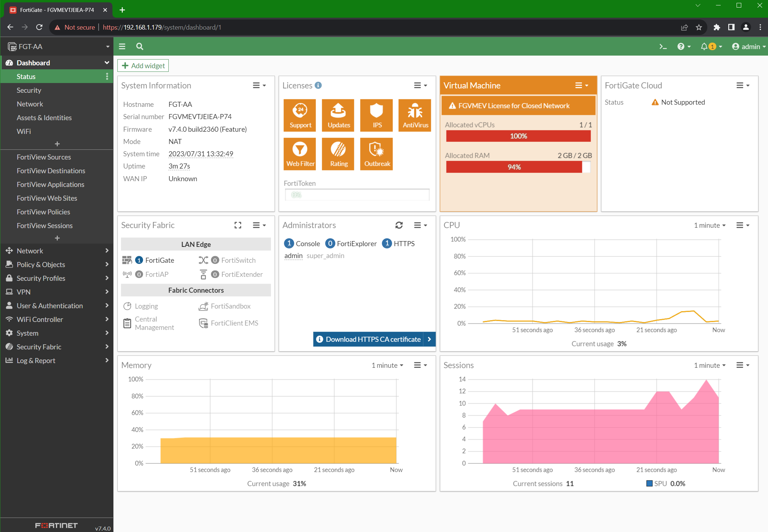Screen dimensions: 768x532
Task: Open the Memory time range dropdown
Action: point(387,365)
